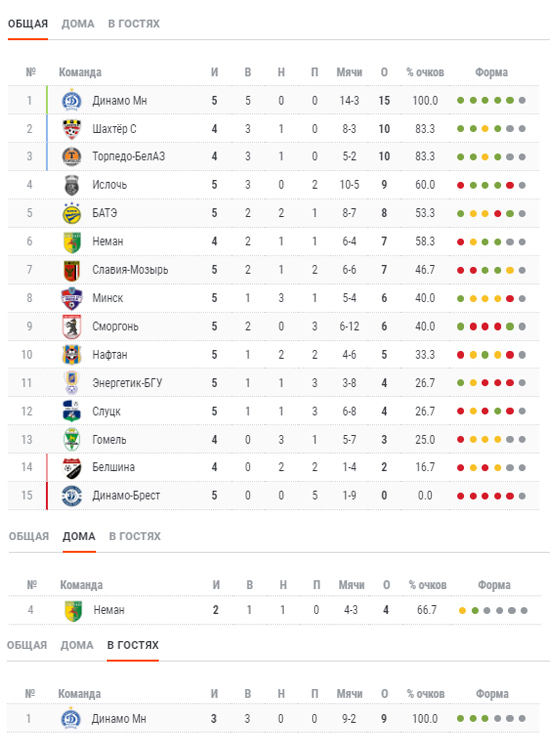Click the Мячи column header in the top table

click(x=349, y=72)
